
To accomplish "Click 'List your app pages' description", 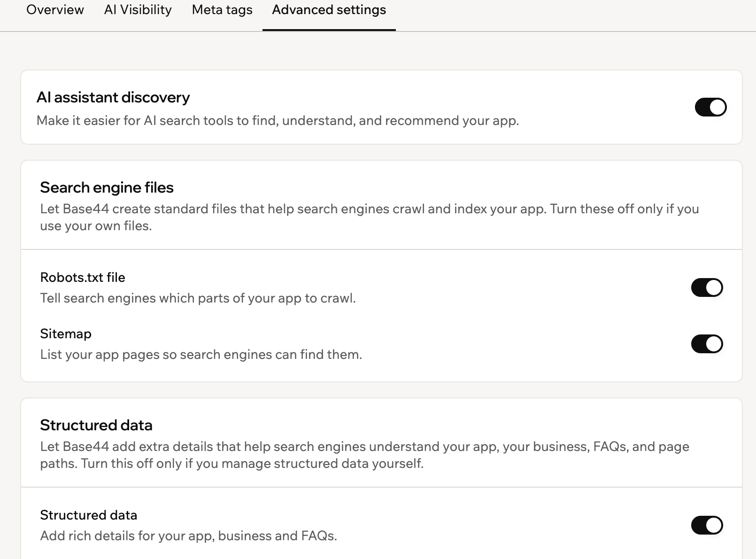I will point(201,355).
